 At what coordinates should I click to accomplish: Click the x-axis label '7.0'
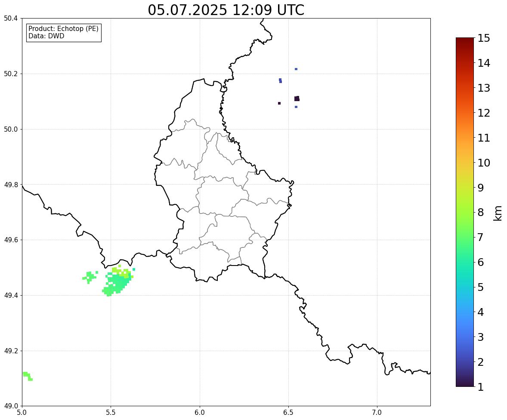(377, 413)
